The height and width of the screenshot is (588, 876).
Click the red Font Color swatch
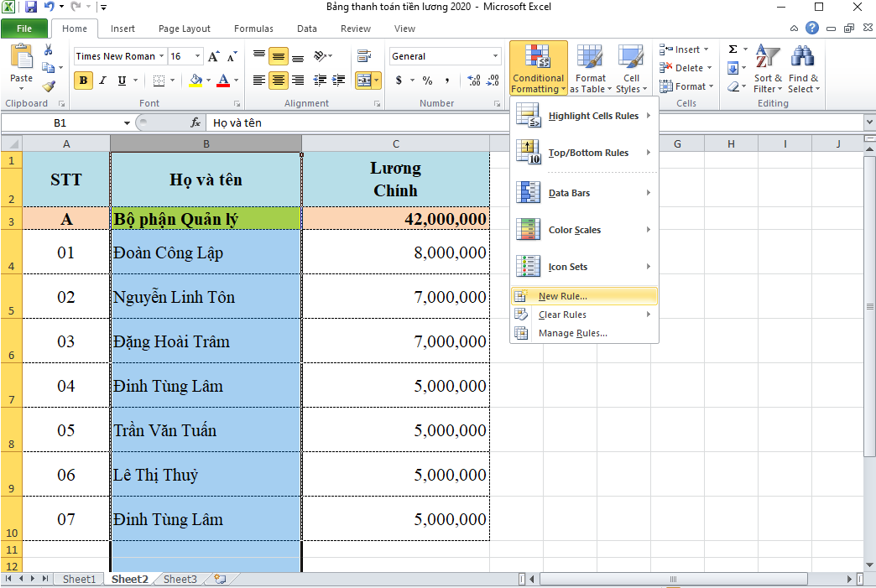(223, 81)
